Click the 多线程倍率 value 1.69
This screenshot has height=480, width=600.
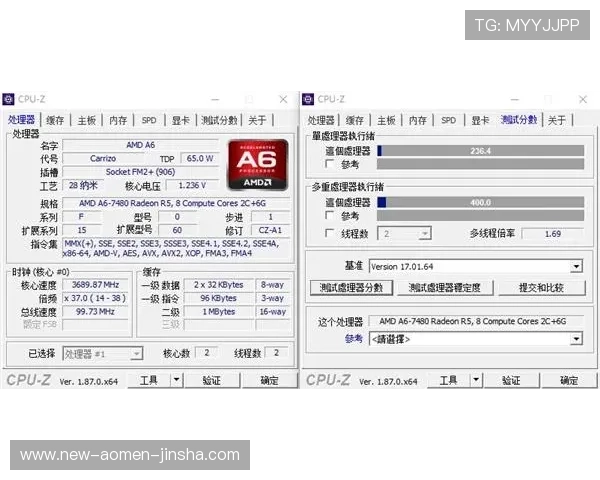[x=553, y=233]
